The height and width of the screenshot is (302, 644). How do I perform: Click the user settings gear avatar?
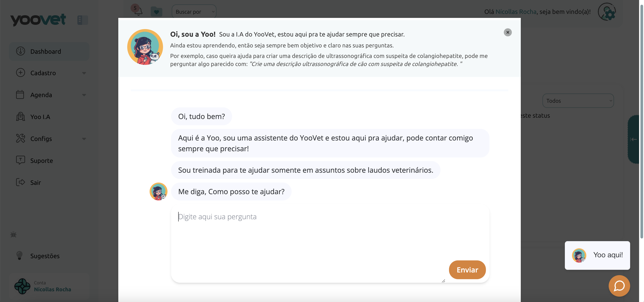[607, 12]
